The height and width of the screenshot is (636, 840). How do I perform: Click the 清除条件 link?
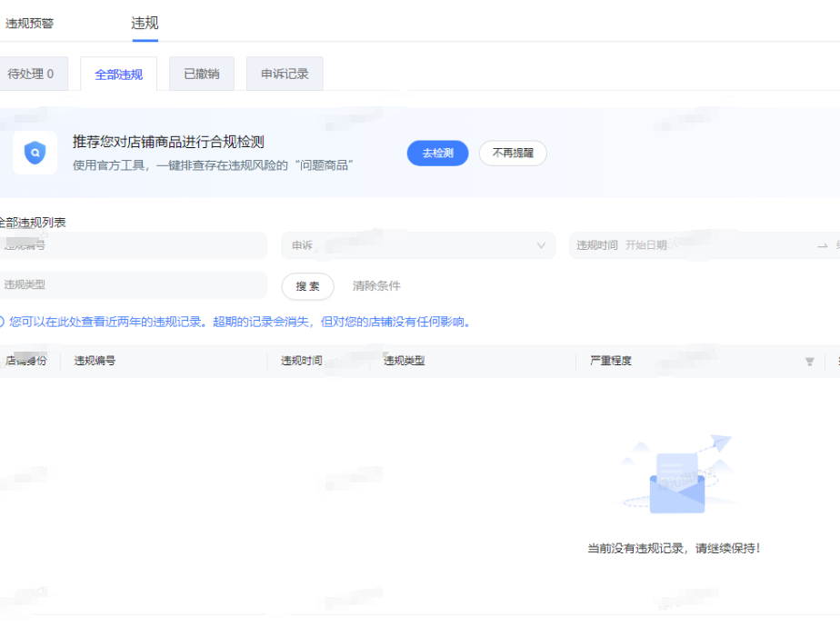point(376,286)
